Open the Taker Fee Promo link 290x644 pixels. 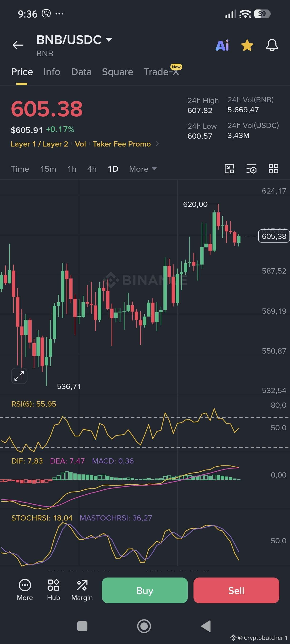(x=122, y=144)
